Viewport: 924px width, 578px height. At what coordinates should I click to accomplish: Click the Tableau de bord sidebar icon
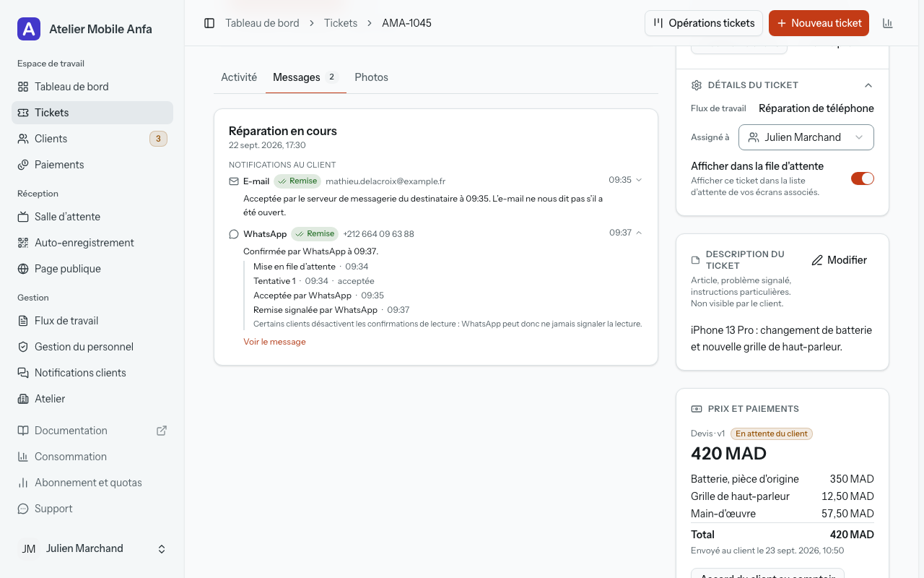pos(23,87)
